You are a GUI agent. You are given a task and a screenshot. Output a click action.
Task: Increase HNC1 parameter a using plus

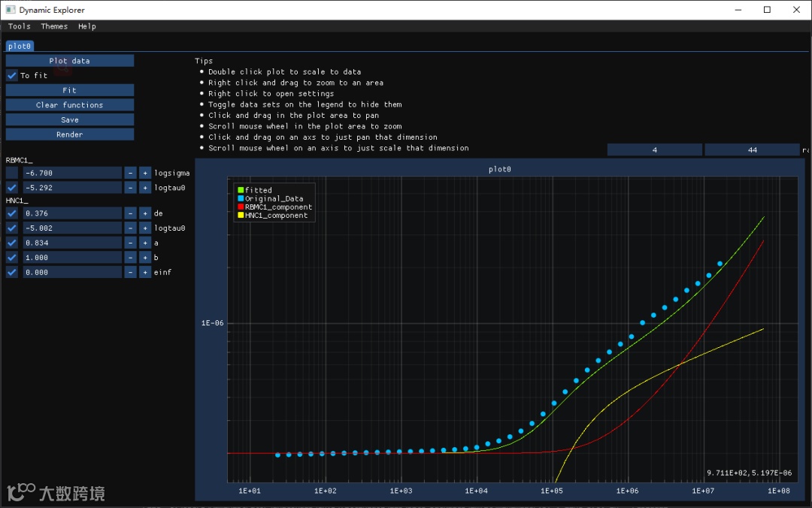click(x=145, y=243)
